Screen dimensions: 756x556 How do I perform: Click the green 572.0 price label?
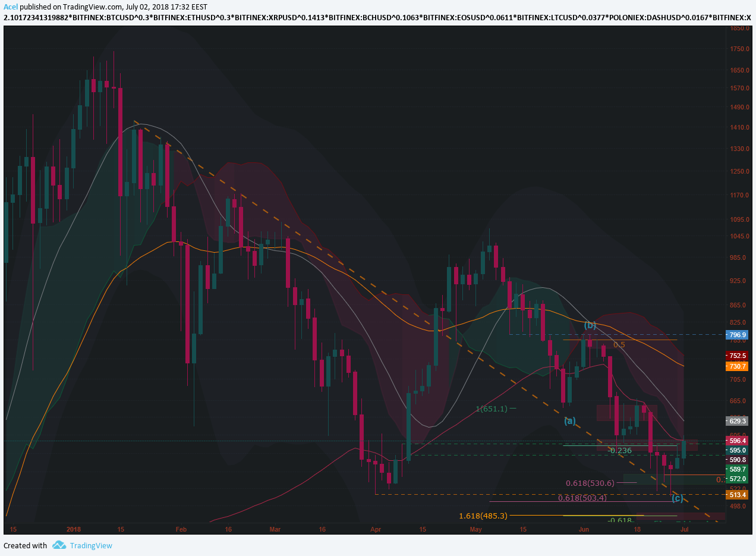coord(737,479)
